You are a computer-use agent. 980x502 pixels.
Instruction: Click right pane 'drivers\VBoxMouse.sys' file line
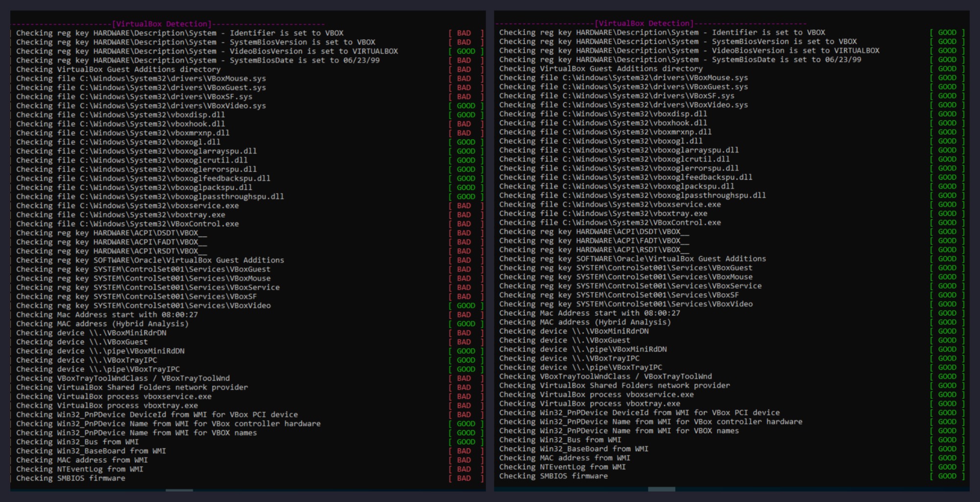pyautogui.click(x=624, y=77)
